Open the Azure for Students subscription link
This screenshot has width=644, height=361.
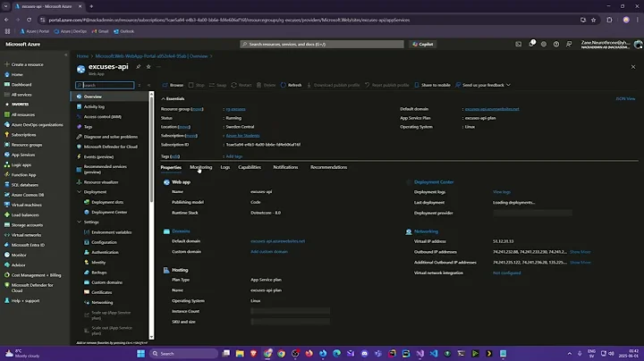[242, 136]
